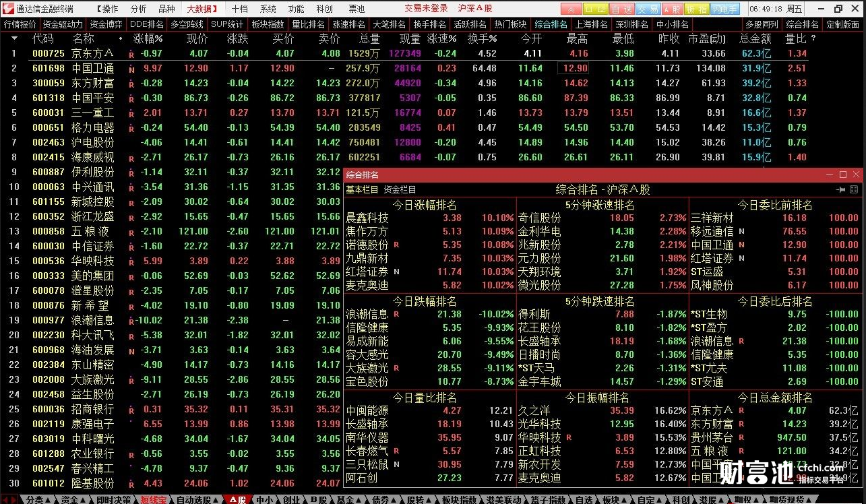Click 晨鑫科技 in 今日涨幅排名
Screen dimensions: 866x504
pos(367,218)
